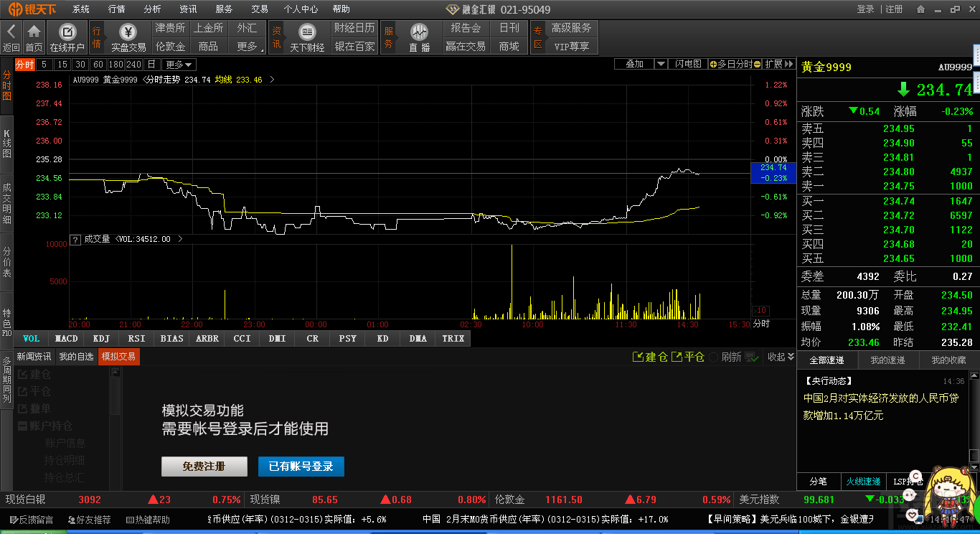Image resolution: width=980 pixels, height=534 pixels.
Task: Click the right arrow after the 均线 value
Action: point(272,80)
